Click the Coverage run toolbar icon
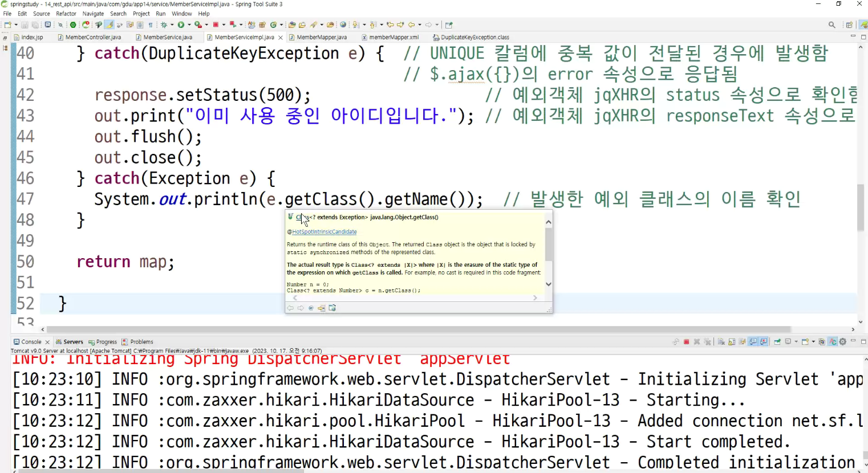The height and width of the screenshot is (473, 868). 198,25
